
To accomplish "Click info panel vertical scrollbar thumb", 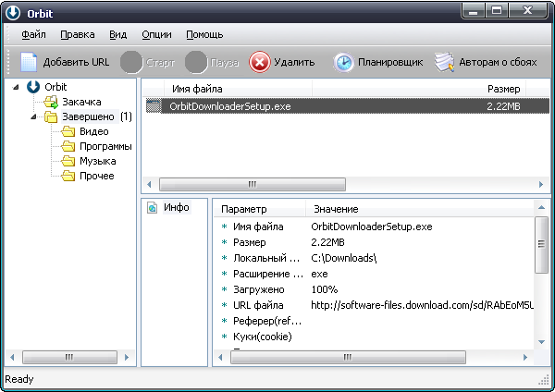I will click(x=541, y=245).
